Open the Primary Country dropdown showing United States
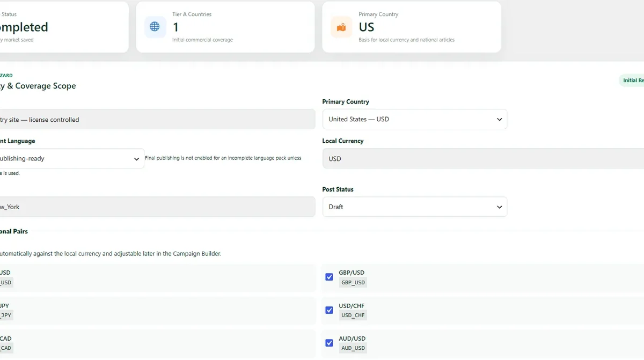This screenshot has width=644, height=360. point(415,119)
